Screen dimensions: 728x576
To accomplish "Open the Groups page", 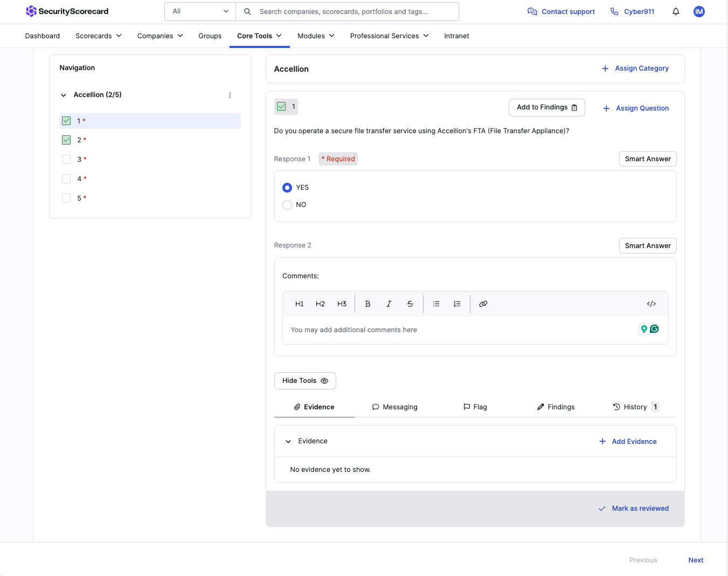I will pyautogui.click(x=210, y=36).
